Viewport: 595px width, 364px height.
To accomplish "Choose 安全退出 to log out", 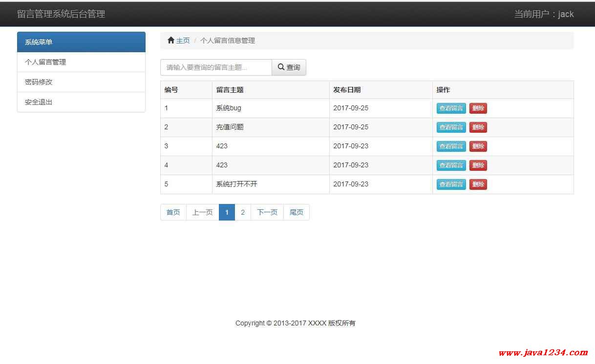I will [x=39, y=102].
